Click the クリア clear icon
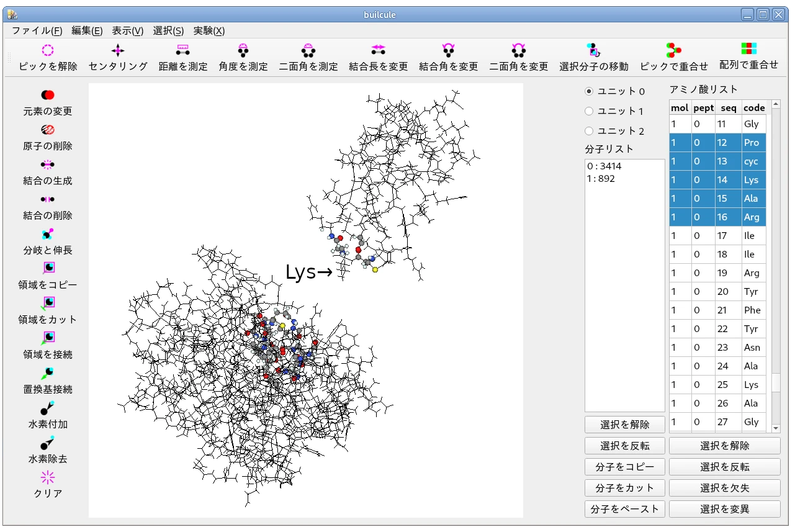 48,478
